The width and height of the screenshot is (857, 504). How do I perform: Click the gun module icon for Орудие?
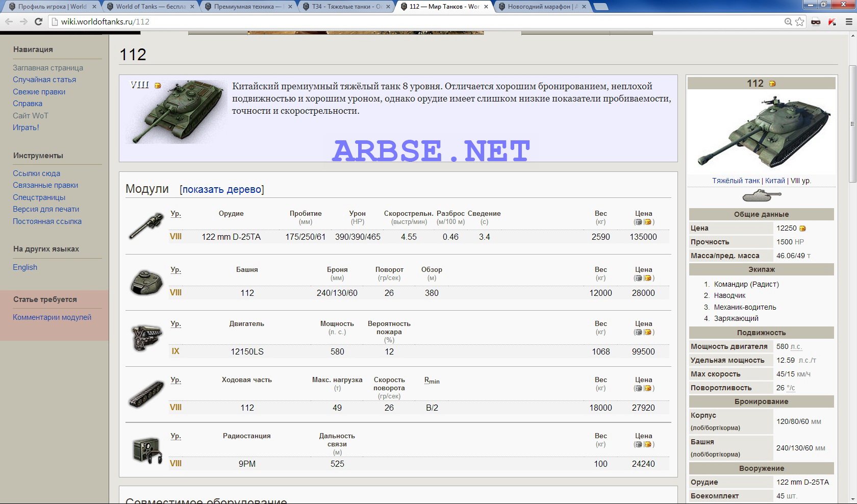coord(146,225)
